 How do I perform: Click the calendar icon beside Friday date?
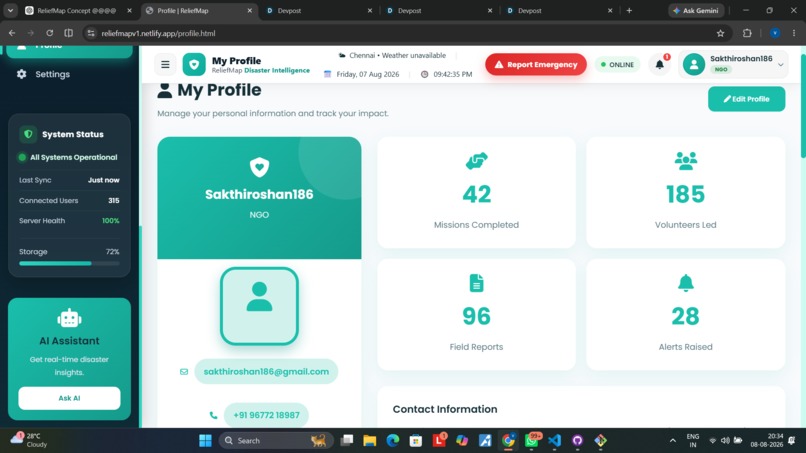click(327, 74)
